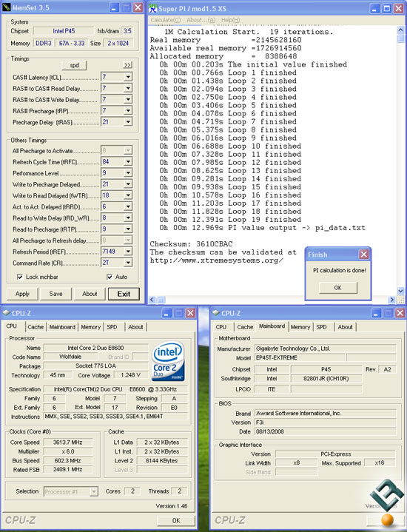Open SPD tab in right CPU-Z window
Image resolution: width=407 pixels, height=532 pixels.
(x=321, y=327)
